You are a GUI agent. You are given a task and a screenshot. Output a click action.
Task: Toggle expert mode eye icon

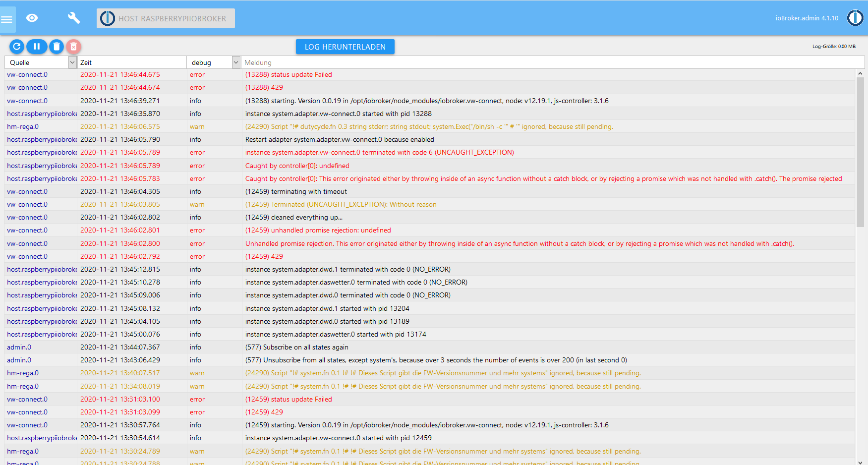(32, 18)
